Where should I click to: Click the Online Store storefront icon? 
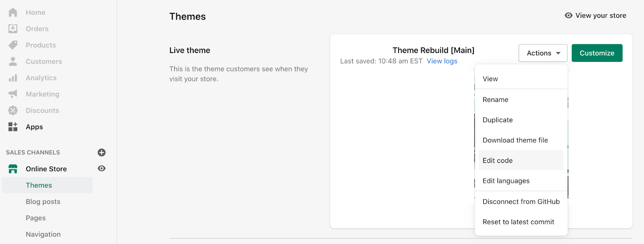pos(13,169)
